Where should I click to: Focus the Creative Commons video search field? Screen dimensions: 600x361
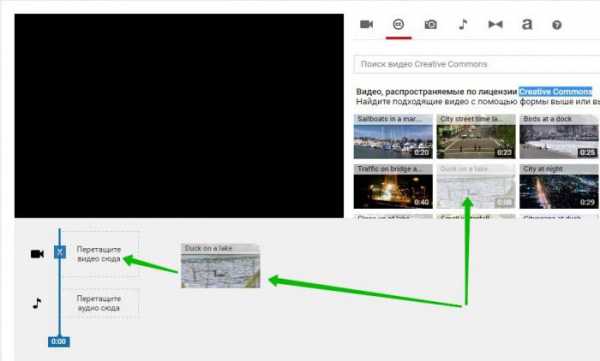pos(477,64)
